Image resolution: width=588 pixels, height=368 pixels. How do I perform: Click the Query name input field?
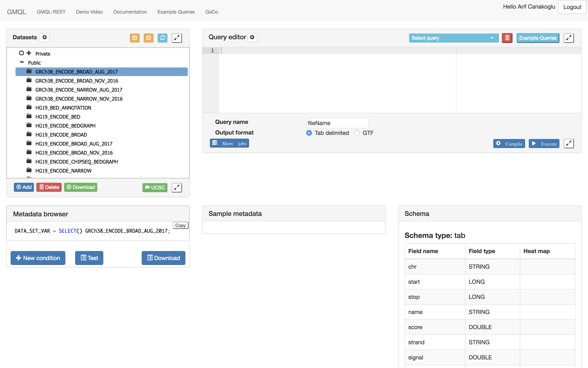(x=337, y=123)
